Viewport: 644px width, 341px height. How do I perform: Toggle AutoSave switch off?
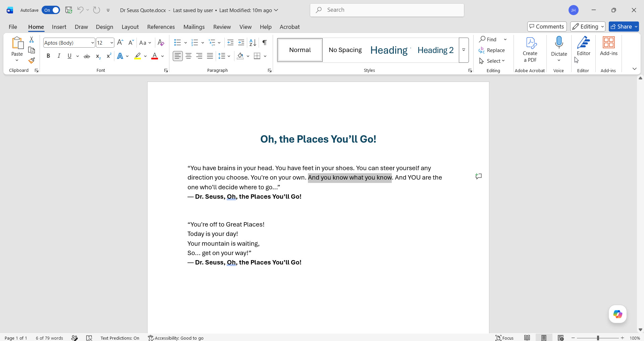pos(51,10)
